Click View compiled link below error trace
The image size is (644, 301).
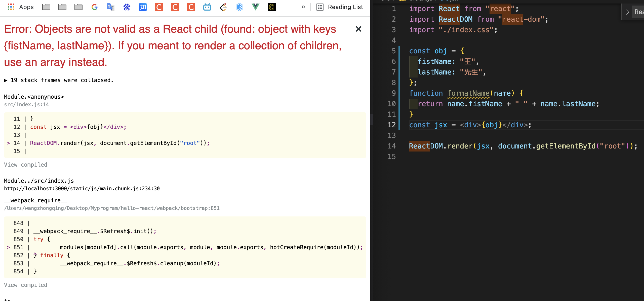point(25,165)
